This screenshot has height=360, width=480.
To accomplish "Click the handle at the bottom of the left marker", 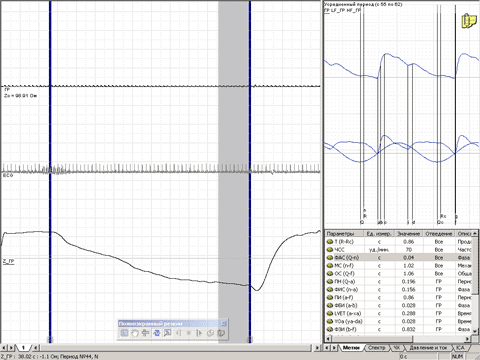I will 50,340.
